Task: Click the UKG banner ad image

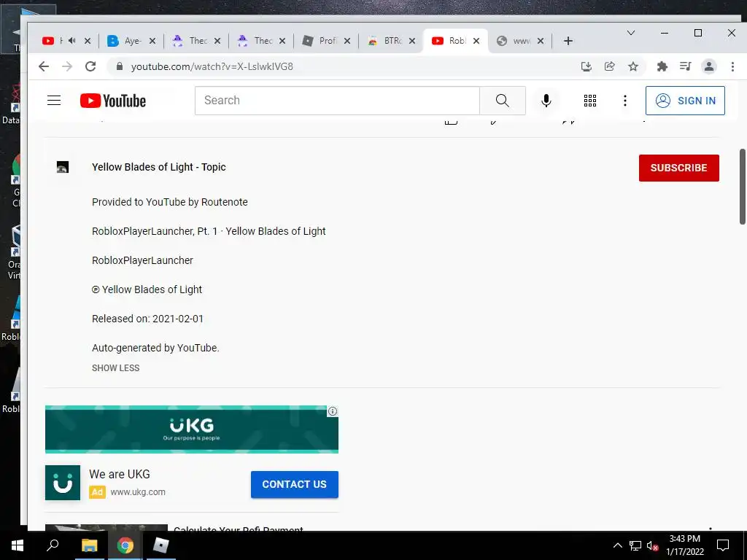Action: pos(192,429)
